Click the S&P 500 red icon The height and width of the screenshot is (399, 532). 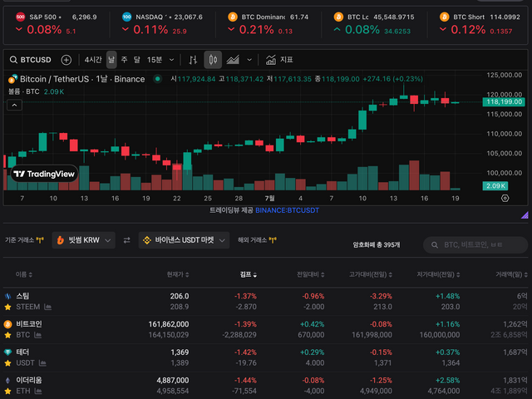(x=20, y=17)
